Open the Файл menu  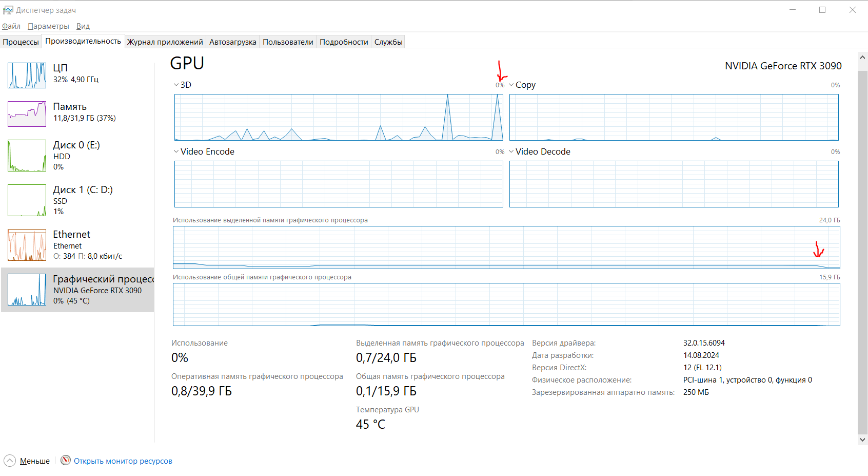pos(11,26)
